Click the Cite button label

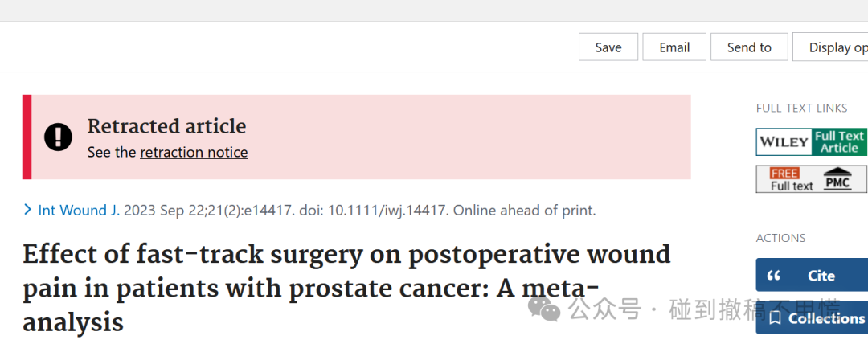point(821,276)
